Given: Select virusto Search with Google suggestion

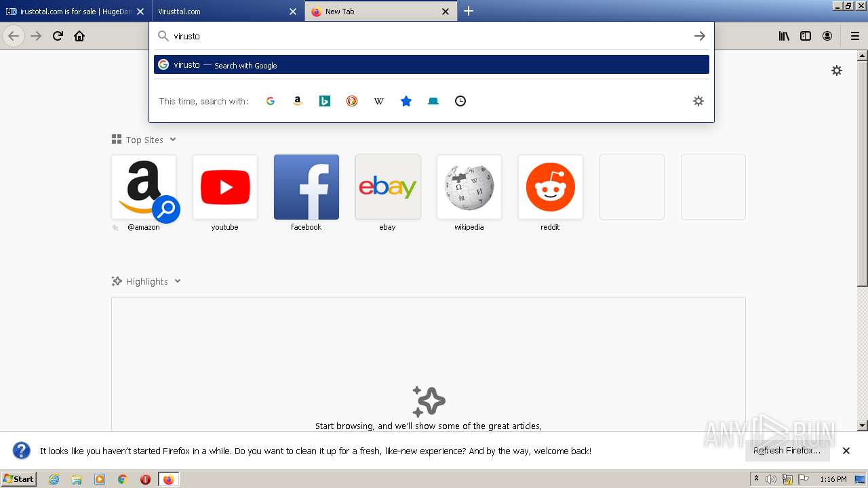Looking at the screenshot, I should (431, 64).
